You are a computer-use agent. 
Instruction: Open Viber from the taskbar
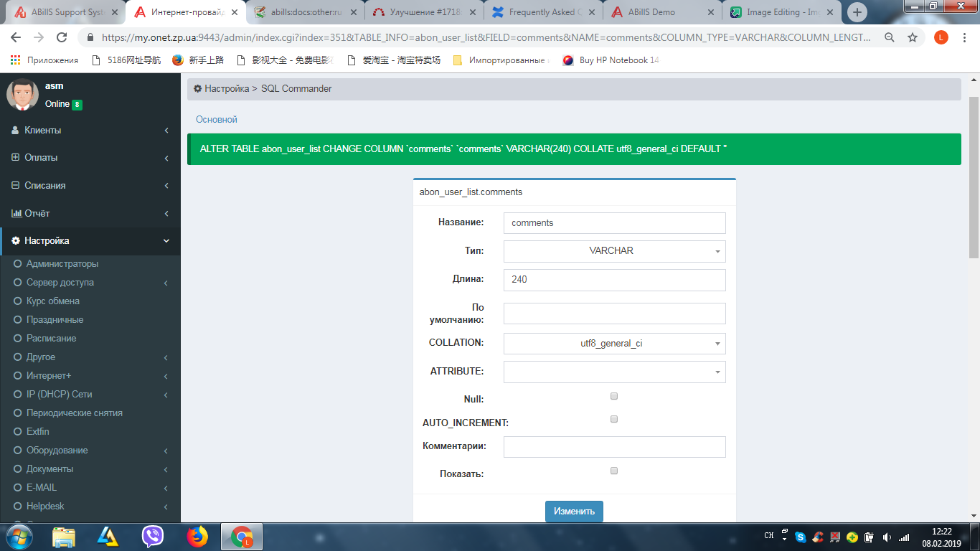pos(152,536)
